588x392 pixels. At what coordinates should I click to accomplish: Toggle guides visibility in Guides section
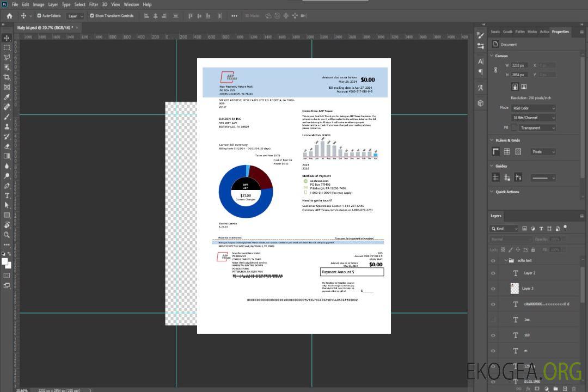point(496,177)
